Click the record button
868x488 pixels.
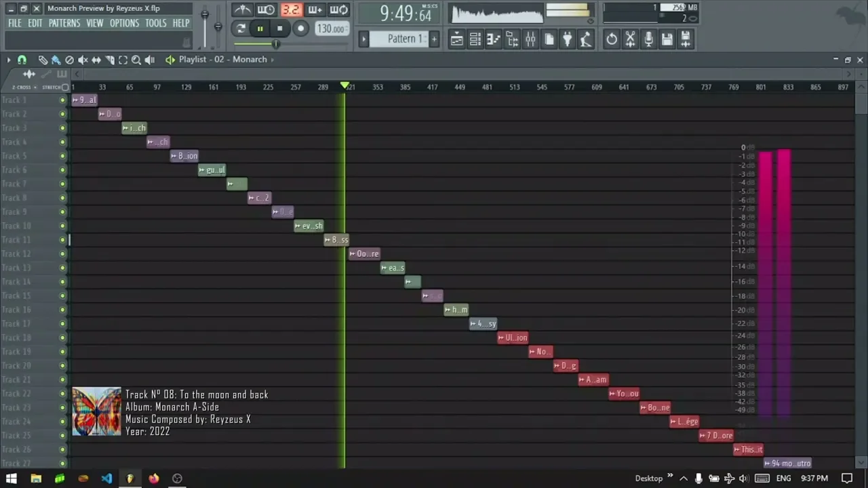pos(300,28)
